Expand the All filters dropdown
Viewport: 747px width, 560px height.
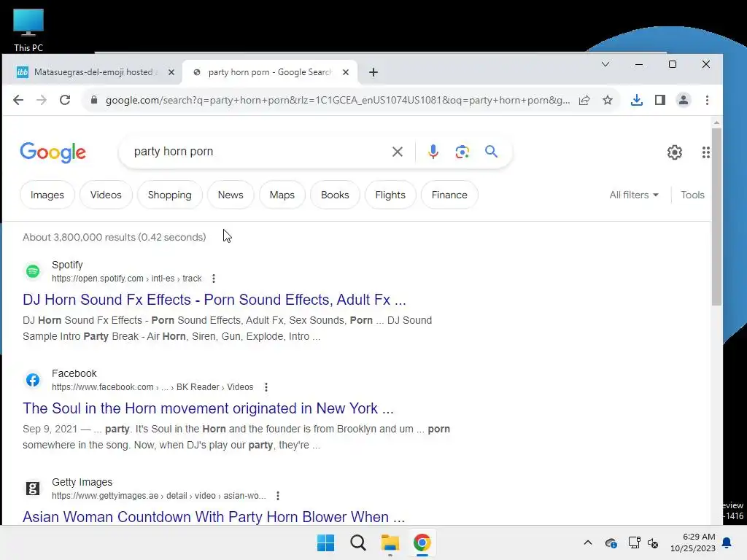634,195
